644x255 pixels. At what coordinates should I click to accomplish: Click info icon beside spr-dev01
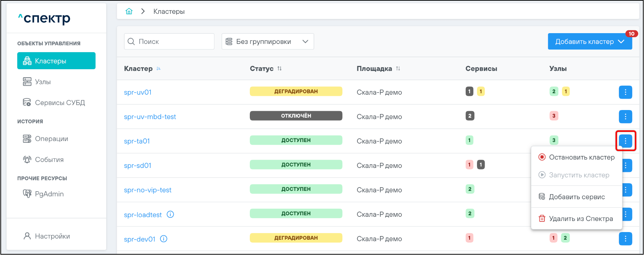coord(164,239)
